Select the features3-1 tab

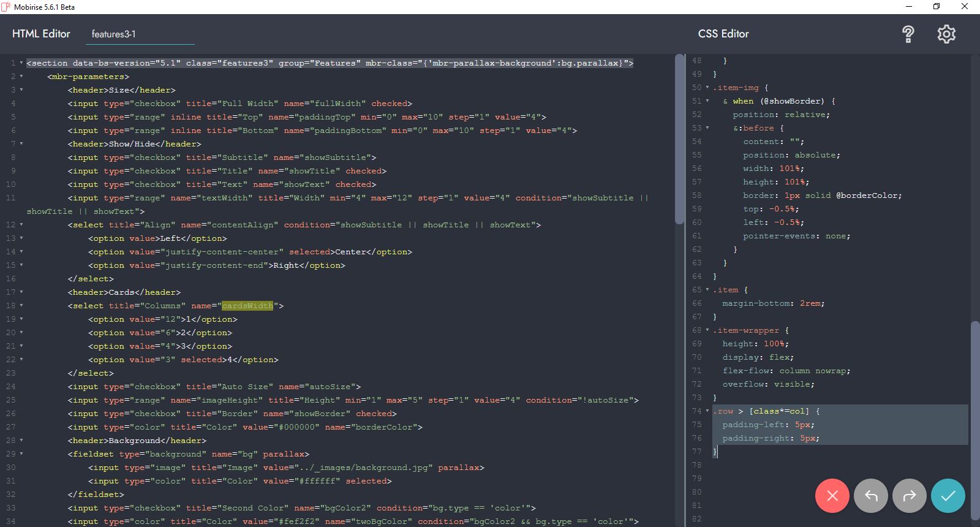coord(114,34)
